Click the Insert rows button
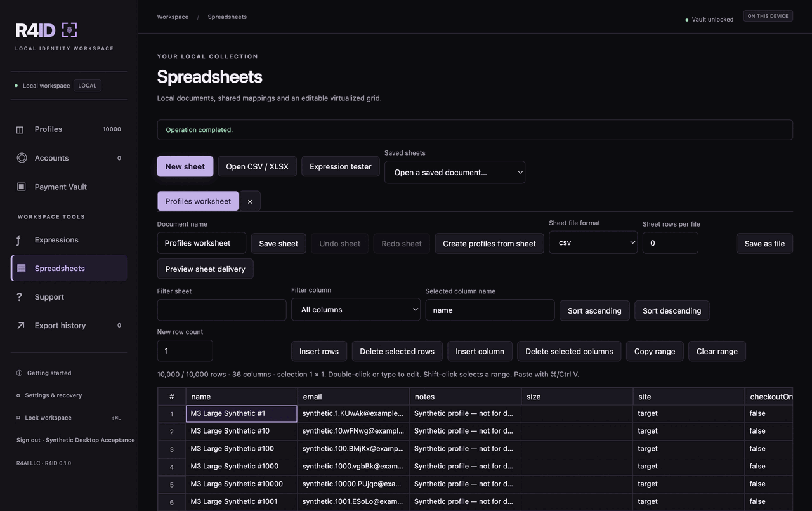This screenshot has width=812, height=511. [319, 351]
